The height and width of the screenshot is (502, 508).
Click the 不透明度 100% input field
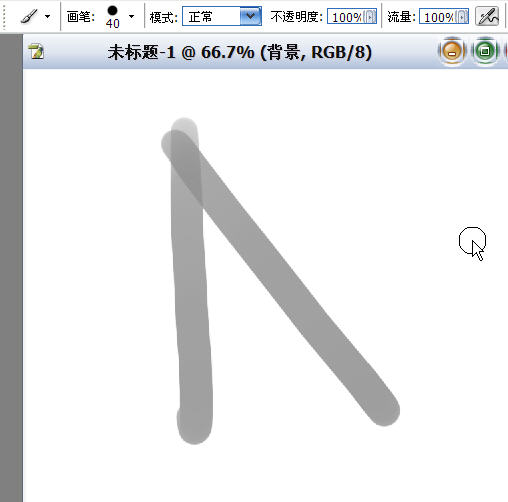point(346,17)
